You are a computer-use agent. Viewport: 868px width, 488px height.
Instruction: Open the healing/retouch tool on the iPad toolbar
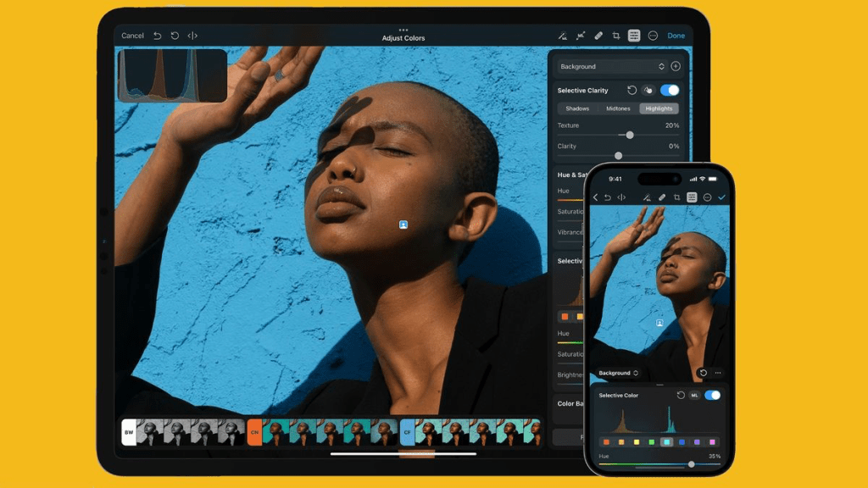(581, 36)
